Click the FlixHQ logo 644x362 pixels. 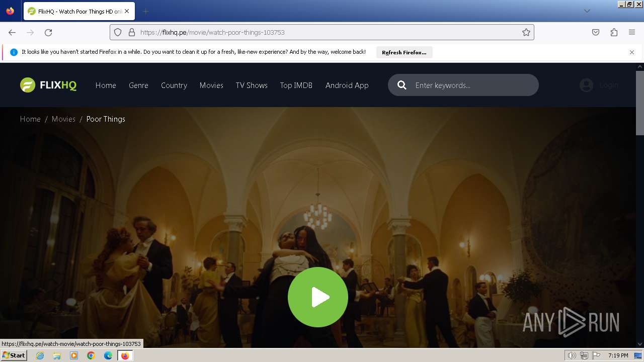[x=48, y=85]
